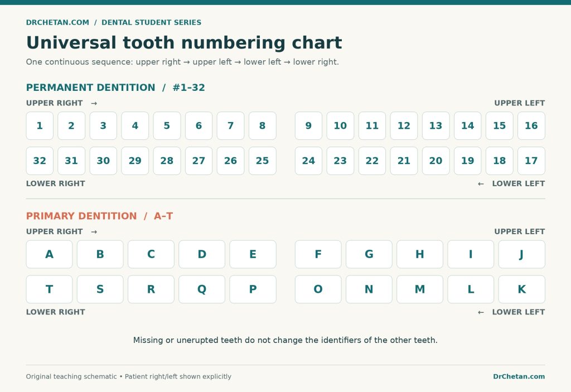The height and width of the screenshot is (392, 571).
Task: Click primary tooth L box
Action: [471, 289]
